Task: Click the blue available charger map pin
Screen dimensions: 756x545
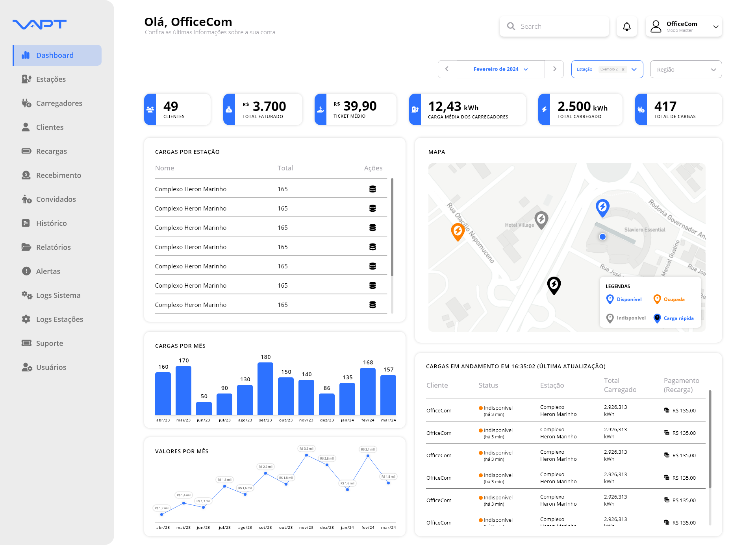Action: 602,207
